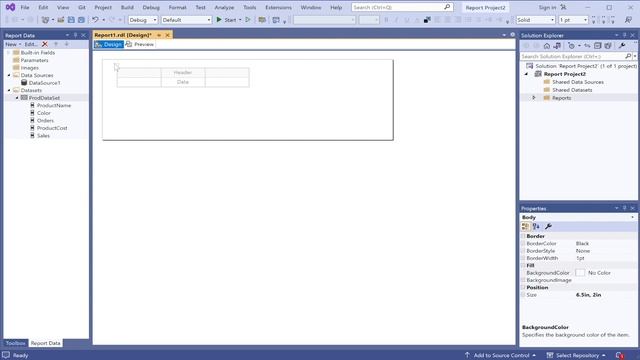
Task: Click the red Delete X in Report Data
Action: pyautogui.click(x=45, y=44)
